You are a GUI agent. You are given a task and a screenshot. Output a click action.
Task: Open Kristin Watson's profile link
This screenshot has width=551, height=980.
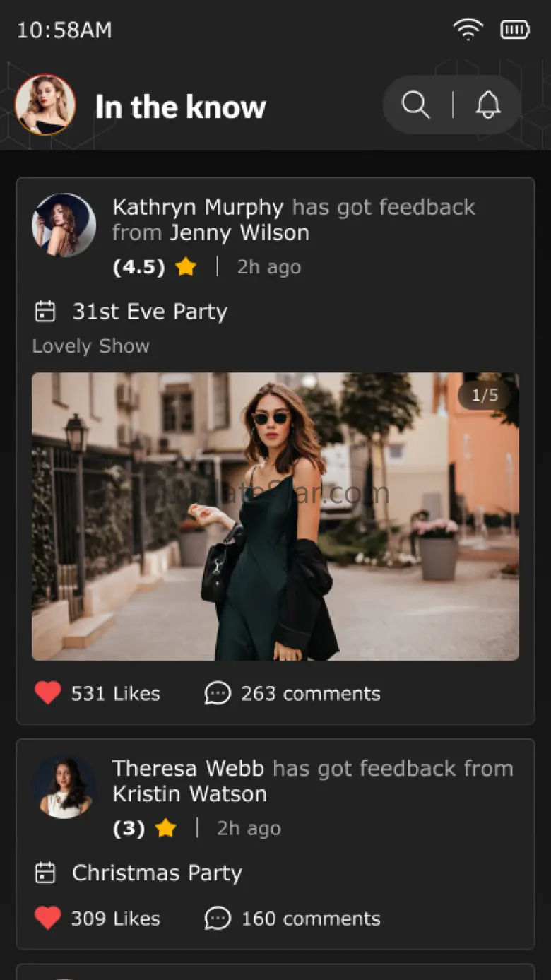point(189,793)
